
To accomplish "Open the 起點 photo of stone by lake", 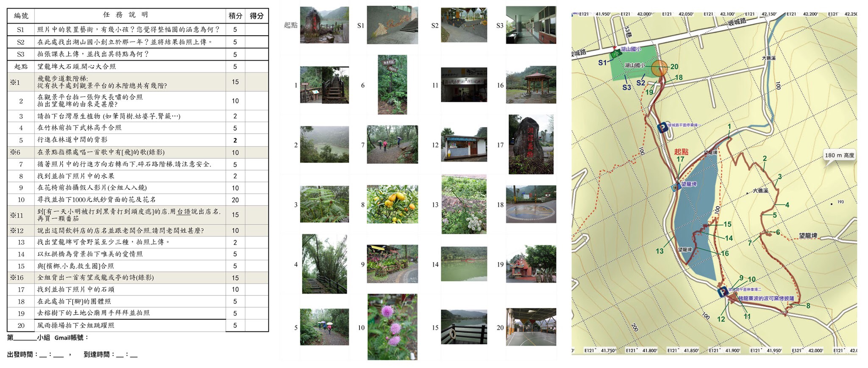I will (x=324, y=25).
